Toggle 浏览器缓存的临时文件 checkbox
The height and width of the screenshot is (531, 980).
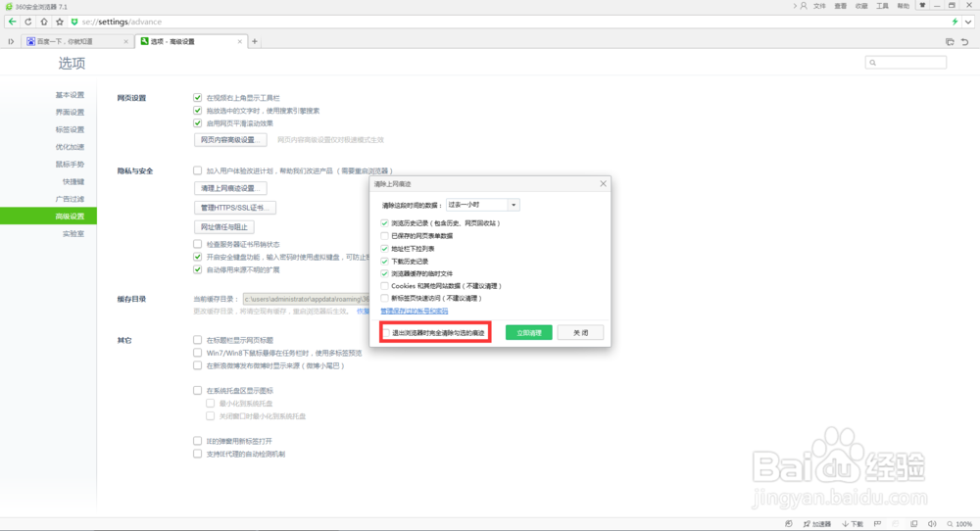pos(384,273)
